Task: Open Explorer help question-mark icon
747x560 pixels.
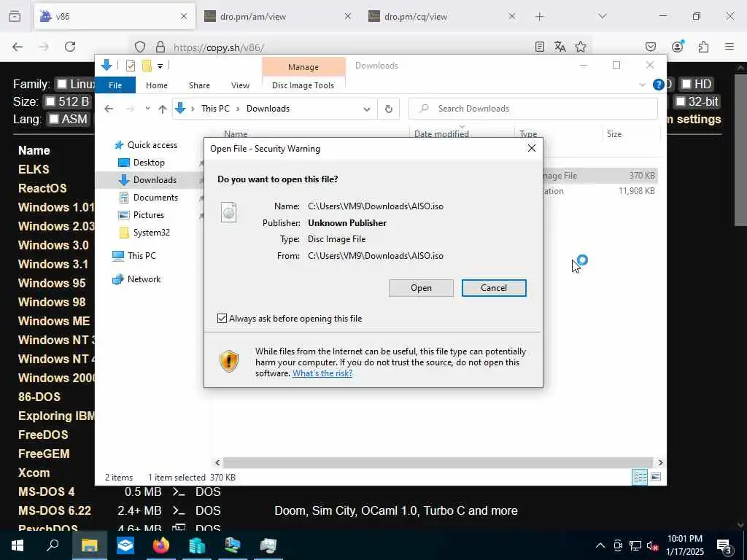Action: point(659,85)
